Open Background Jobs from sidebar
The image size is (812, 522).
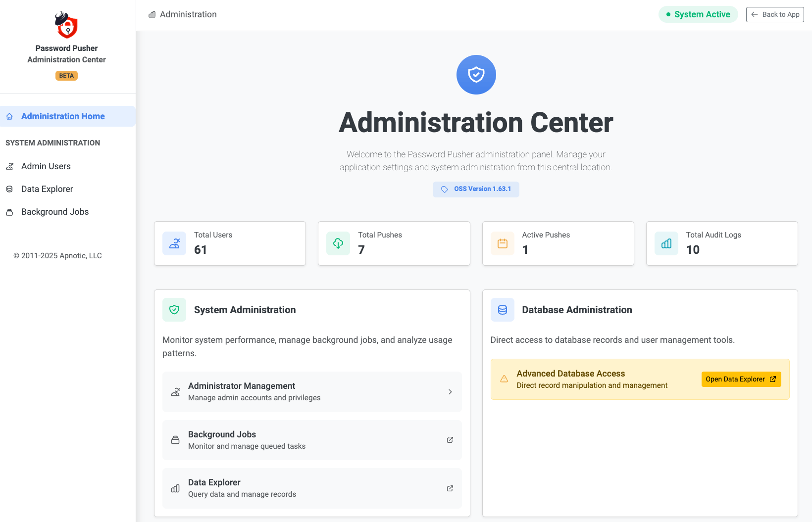[x=55, y=212]
